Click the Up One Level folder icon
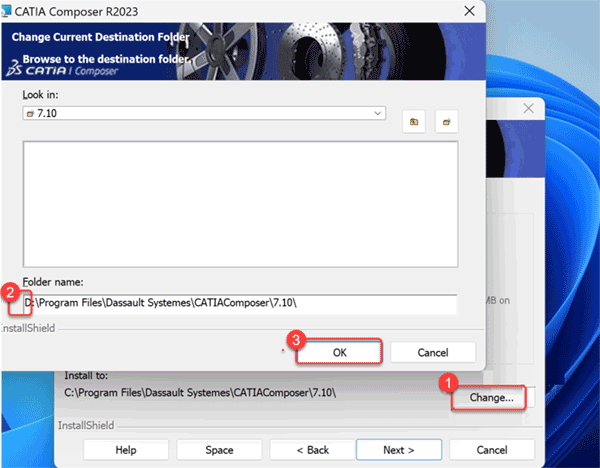600x468 pixels. 414,122
